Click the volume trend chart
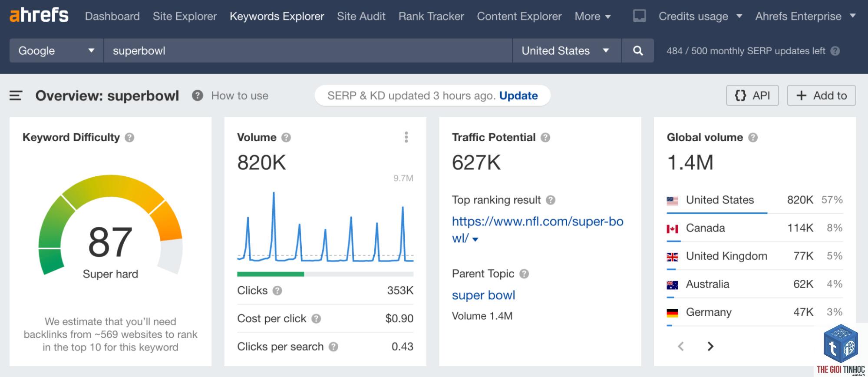This screenshot has width=868, height=377. [x=325, y=227]
